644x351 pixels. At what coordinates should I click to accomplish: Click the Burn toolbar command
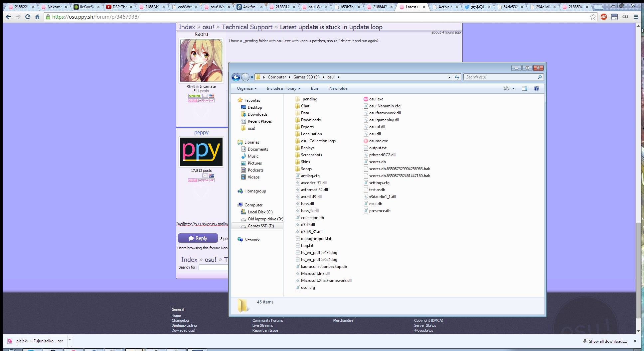(315, 88)
